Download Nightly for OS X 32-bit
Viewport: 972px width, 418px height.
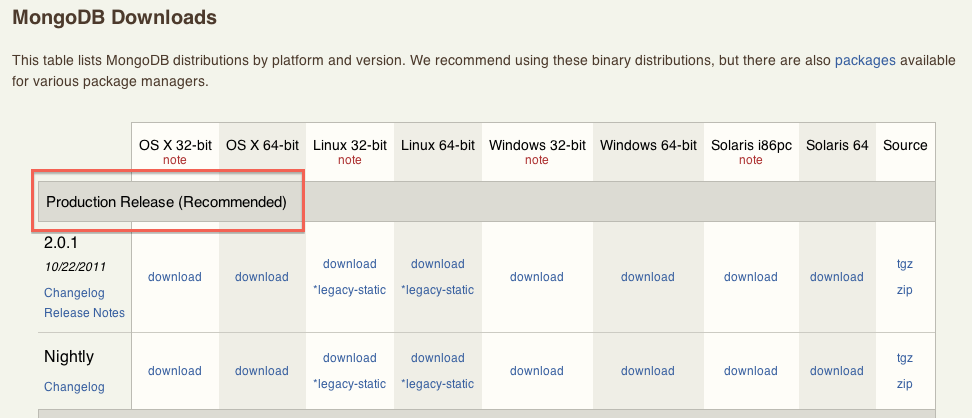point(175,371)
